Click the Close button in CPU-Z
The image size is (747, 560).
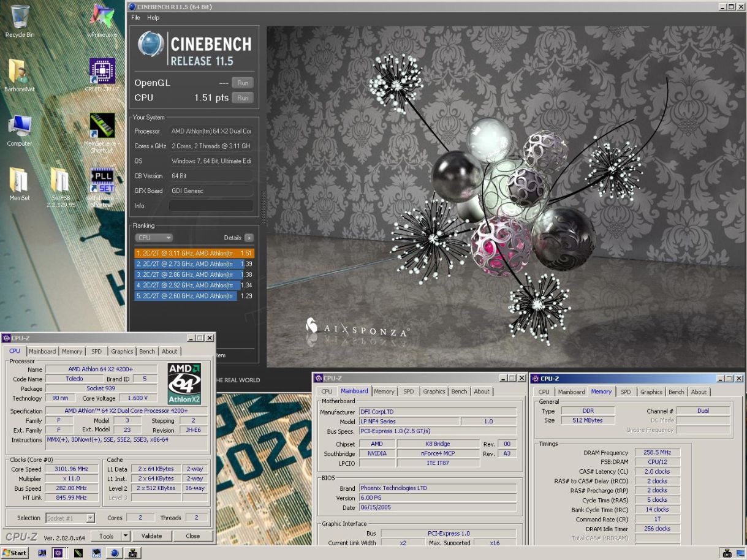click(x=193, y=536)
